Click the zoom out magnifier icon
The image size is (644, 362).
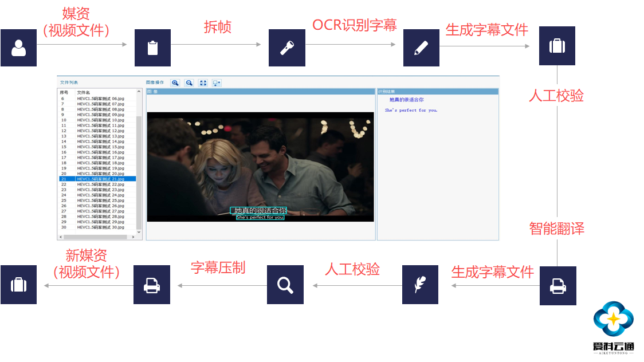click(189, 83)
